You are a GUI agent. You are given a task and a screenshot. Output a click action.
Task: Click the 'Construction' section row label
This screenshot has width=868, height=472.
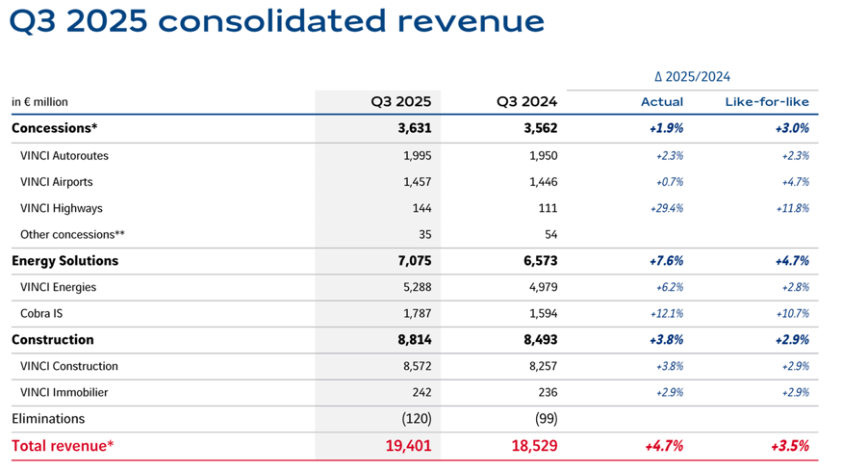pos(53,340)
